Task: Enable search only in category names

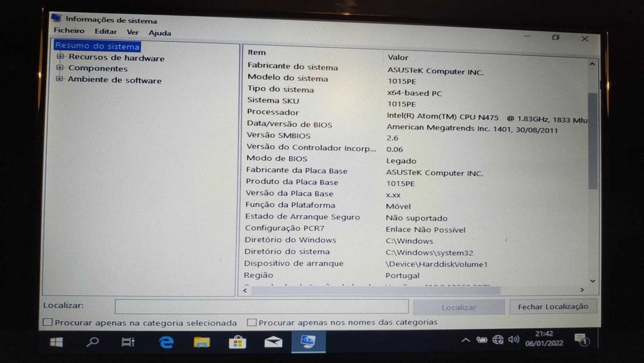Action: click(x=251, y=322)
